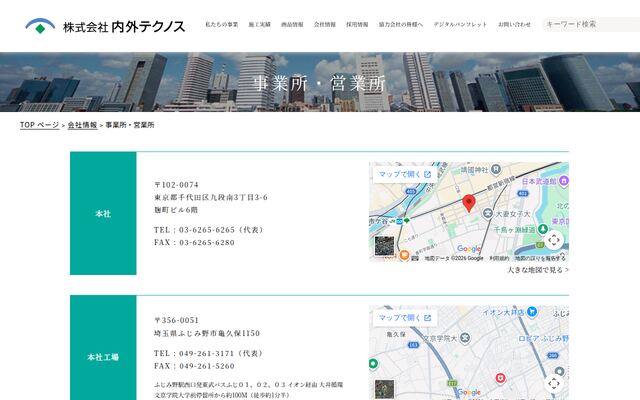Click postal code 〒356-0051
The width and height of the screenshot is (640, 400).
pyautogui.click(x=176, y=320)
